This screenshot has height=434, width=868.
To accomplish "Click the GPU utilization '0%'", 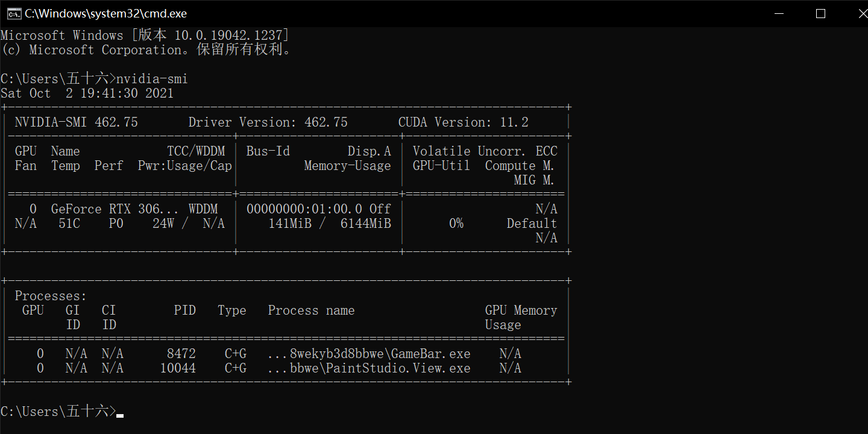I will [x=456, y=224].
